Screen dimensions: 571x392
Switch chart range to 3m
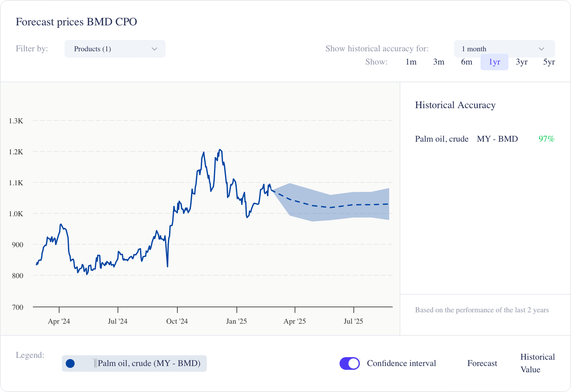click(x=439, y=62)
